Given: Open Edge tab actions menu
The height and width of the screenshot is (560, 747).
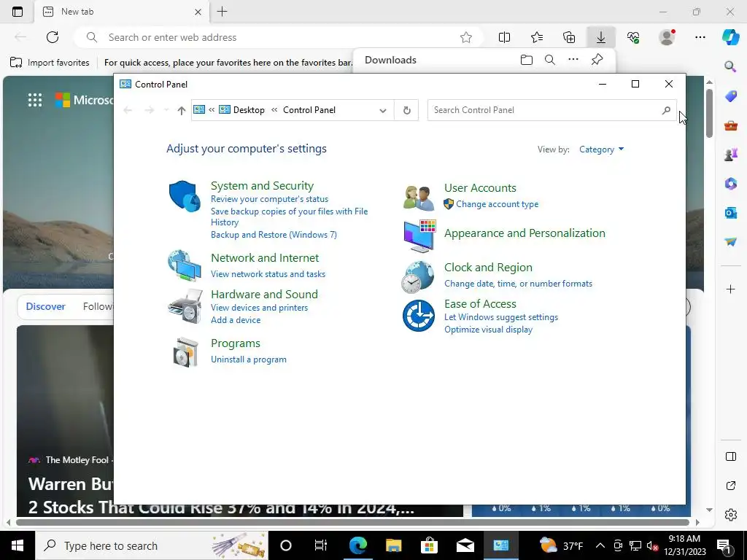Looking at the screenshot, I should point(18,12).
